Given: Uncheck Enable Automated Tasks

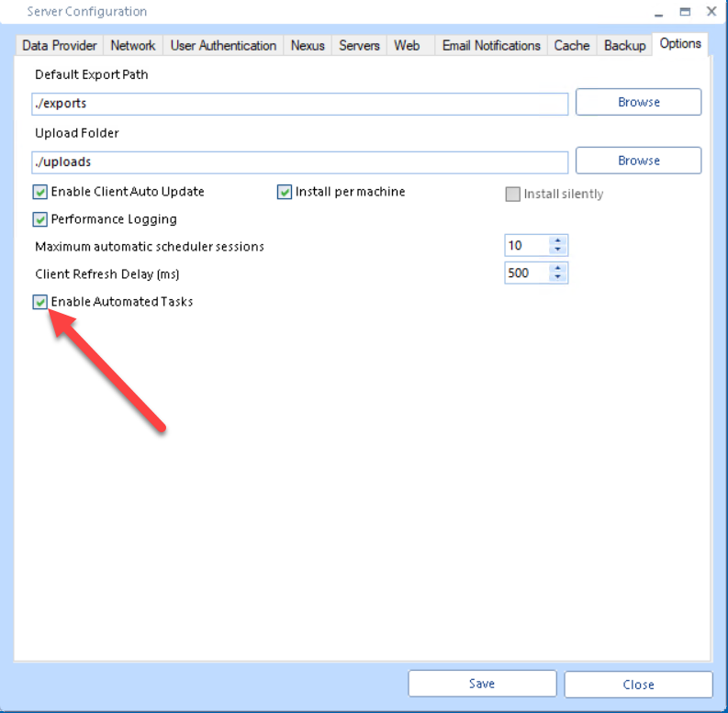Looking at the screenshot, I should click(40, 302).
